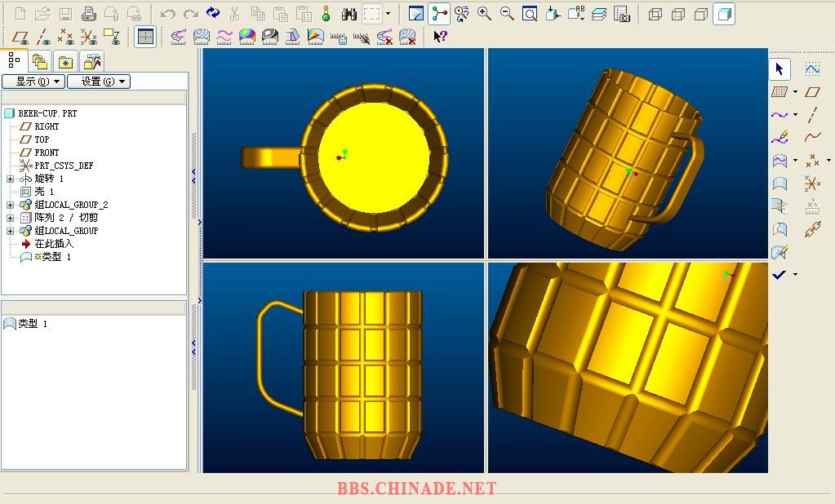Click the Zoom In magnifier

coord(484,14)
